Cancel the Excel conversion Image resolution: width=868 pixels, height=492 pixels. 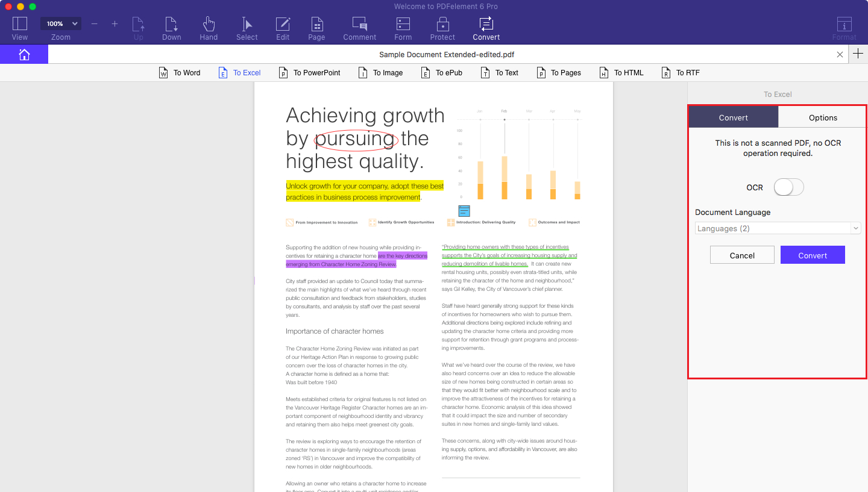click(x=742, y=255)
